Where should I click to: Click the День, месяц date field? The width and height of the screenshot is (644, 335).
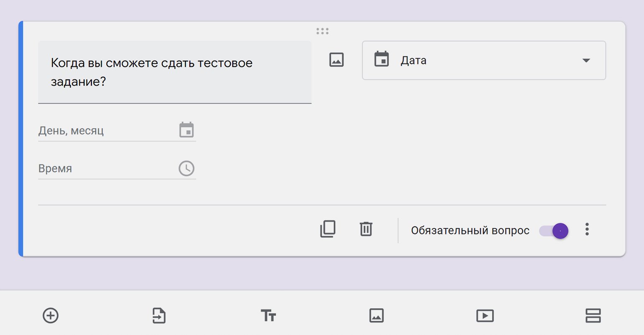(117, 131)
